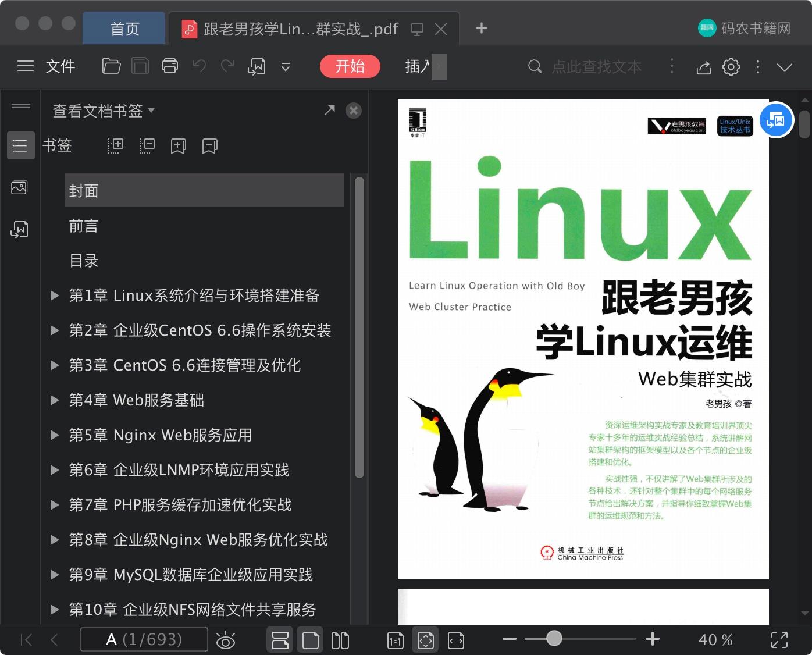The image size is (812, 655).
Task: Select the 前言 bookmark
Action: click(84, 226)
